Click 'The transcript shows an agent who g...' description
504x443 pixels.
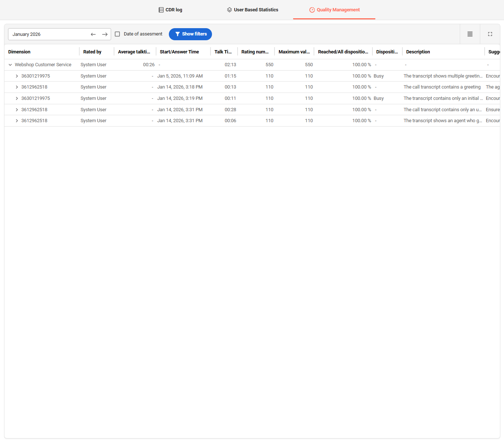pos(443,121)
